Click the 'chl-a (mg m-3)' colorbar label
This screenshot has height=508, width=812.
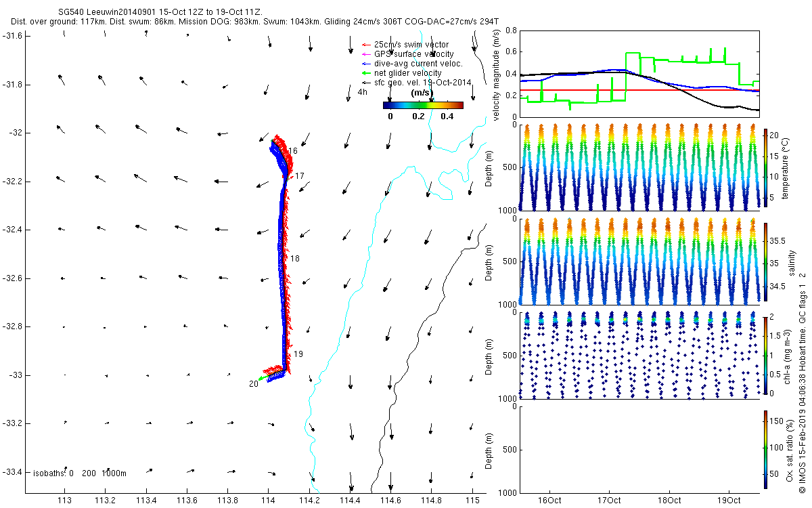[788, 355]
